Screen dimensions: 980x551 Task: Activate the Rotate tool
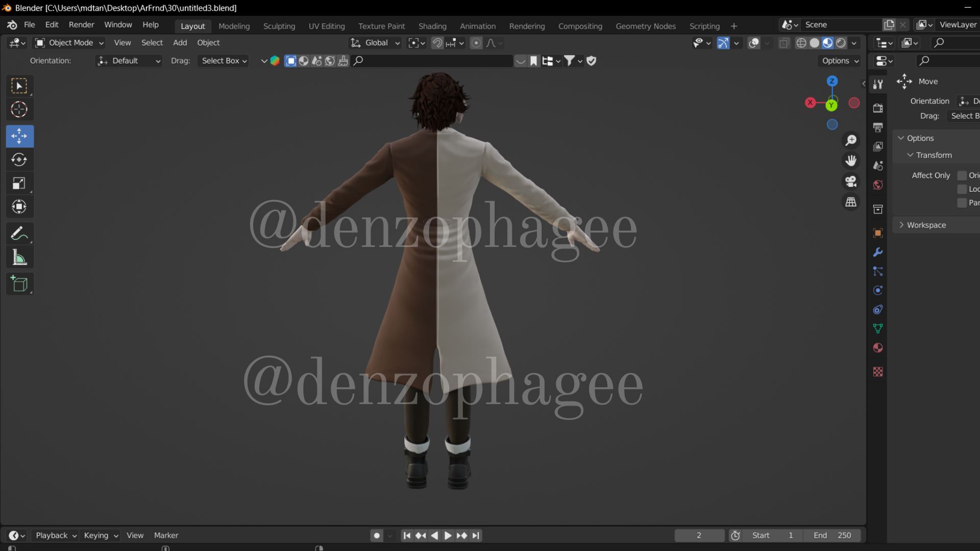tap(19, 160)
